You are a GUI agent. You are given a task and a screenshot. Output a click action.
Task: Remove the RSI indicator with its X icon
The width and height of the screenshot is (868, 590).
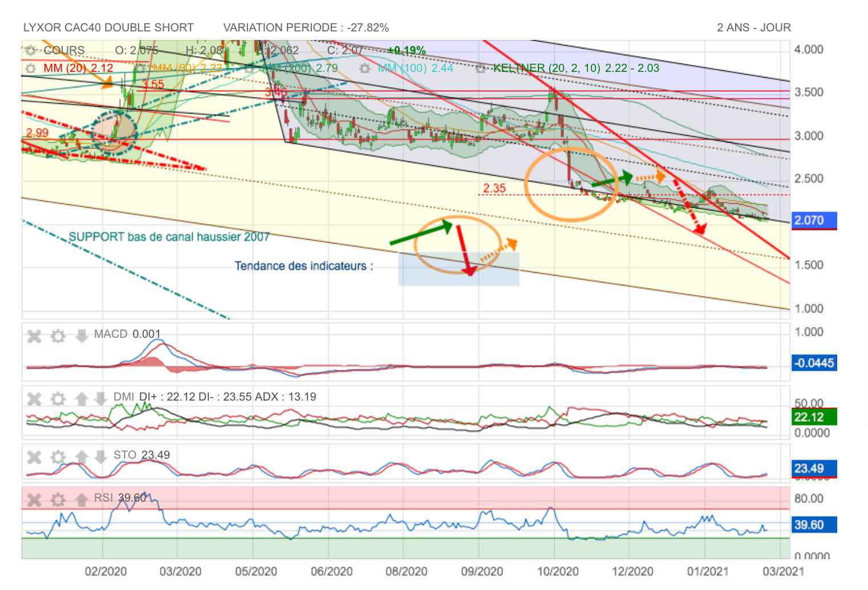click(34, 500)
